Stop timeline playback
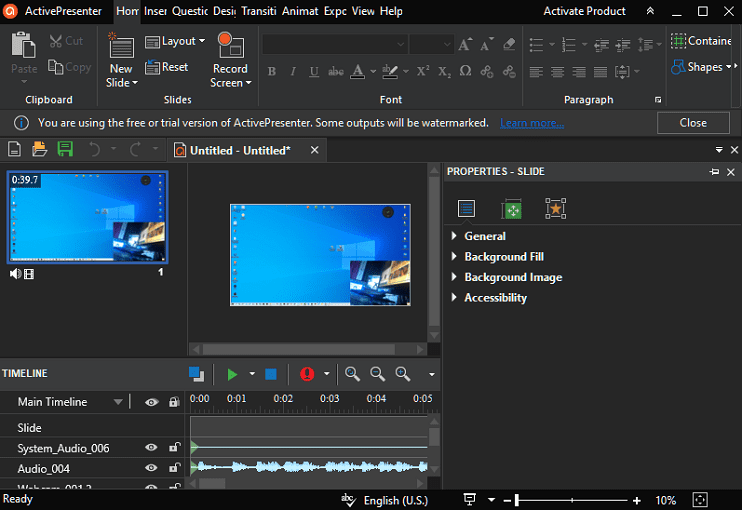742x510 pixels. point(271,374)
